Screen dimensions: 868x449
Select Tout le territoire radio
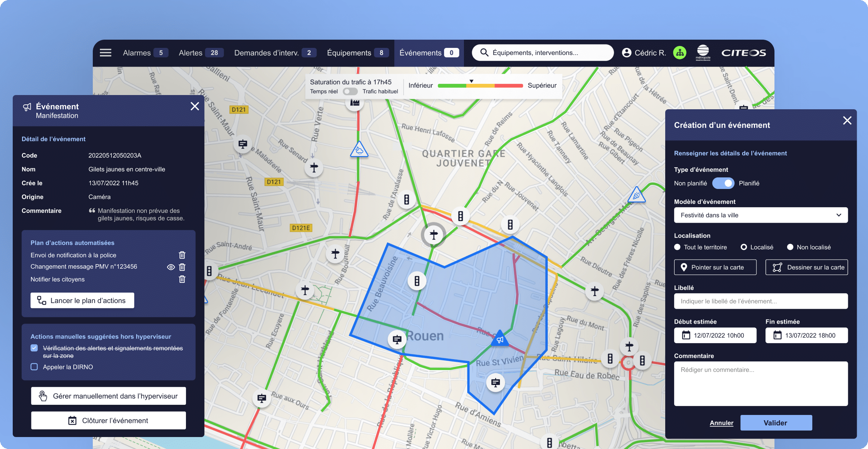pos(677,247)
